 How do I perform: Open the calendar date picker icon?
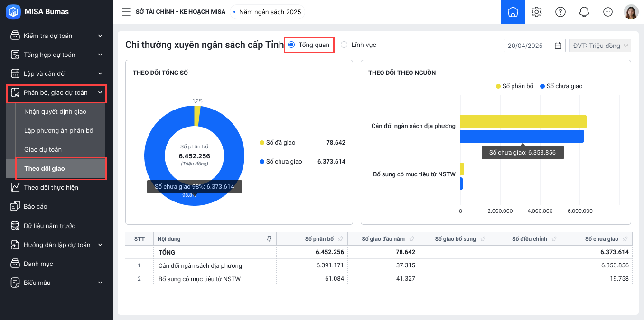558,46
